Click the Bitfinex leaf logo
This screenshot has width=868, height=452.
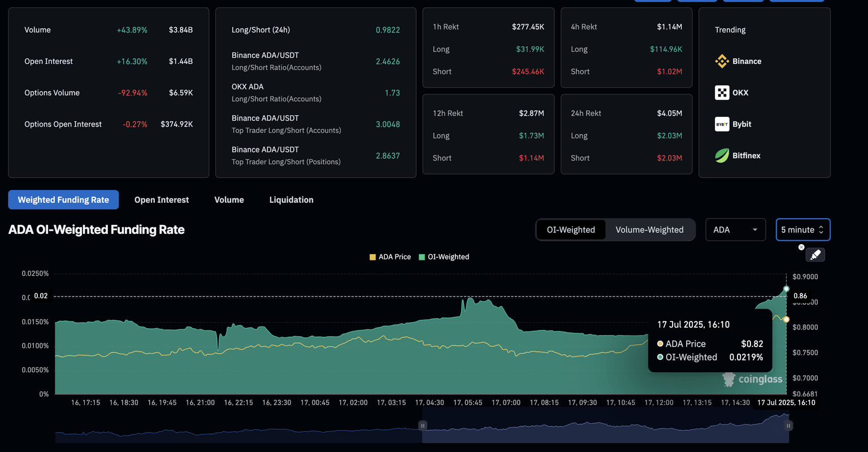click(722, 155)
